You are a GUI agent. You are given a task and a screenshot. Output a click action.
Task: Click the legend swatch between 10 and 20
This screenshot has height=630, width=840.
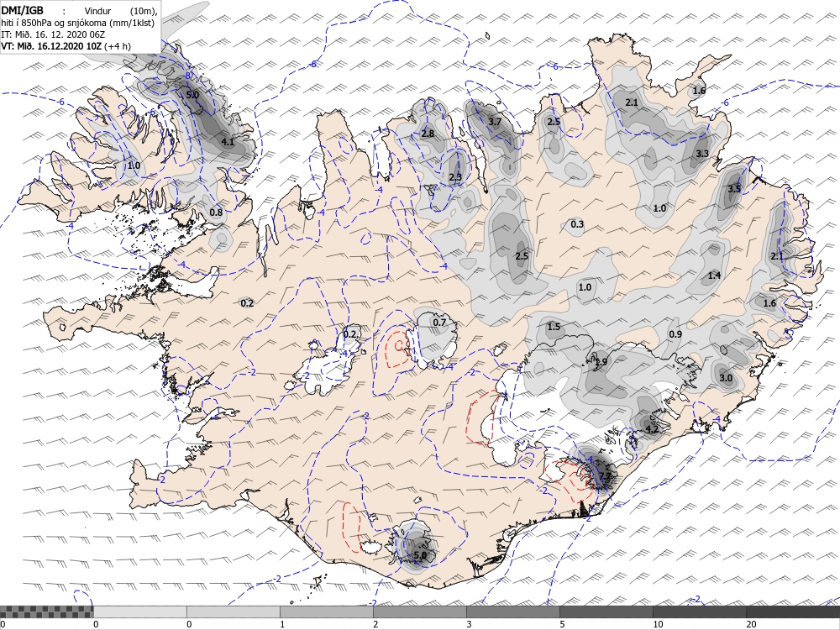(699, 612)
